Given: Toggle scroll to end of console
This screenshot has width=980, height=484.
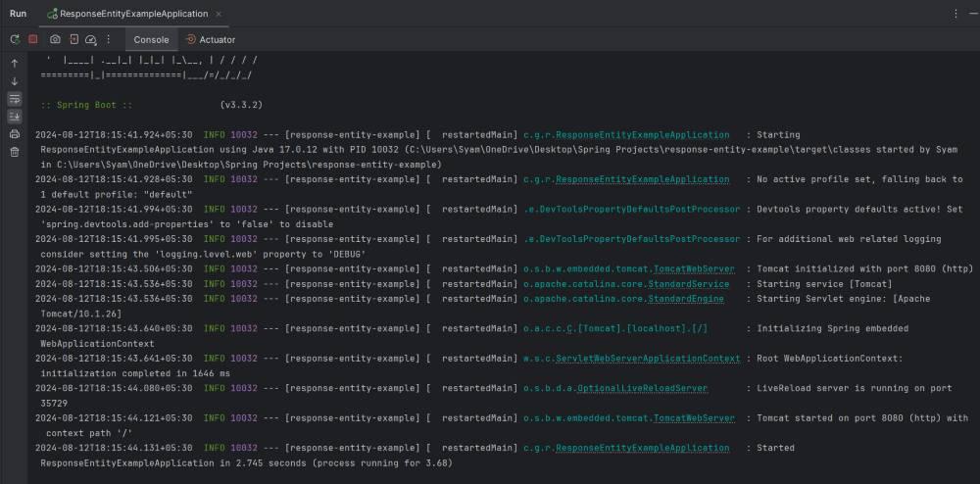Looking at the screenshot, I should coord(15,117).
